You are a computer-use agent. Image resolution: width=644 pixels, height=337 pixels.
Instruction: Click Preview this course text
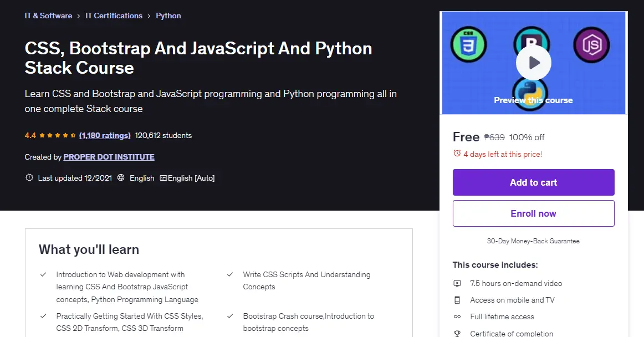(x=533, y=100)
